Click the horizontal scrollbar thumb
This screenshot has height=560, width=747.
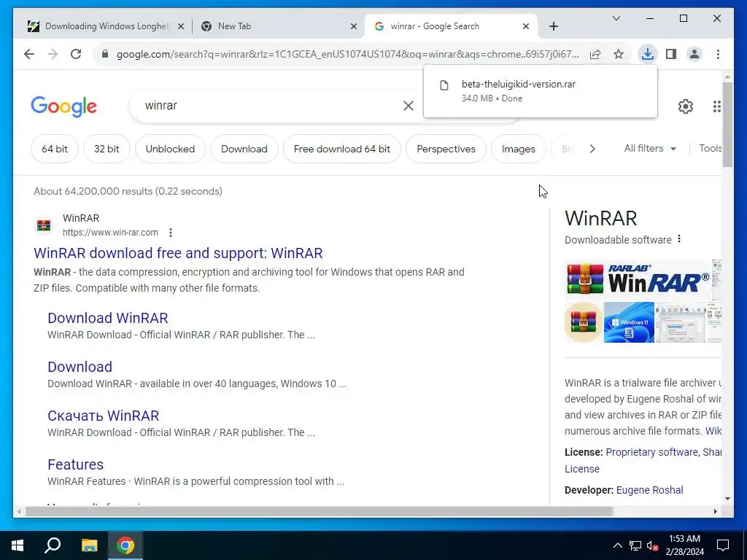pos(319,511)
